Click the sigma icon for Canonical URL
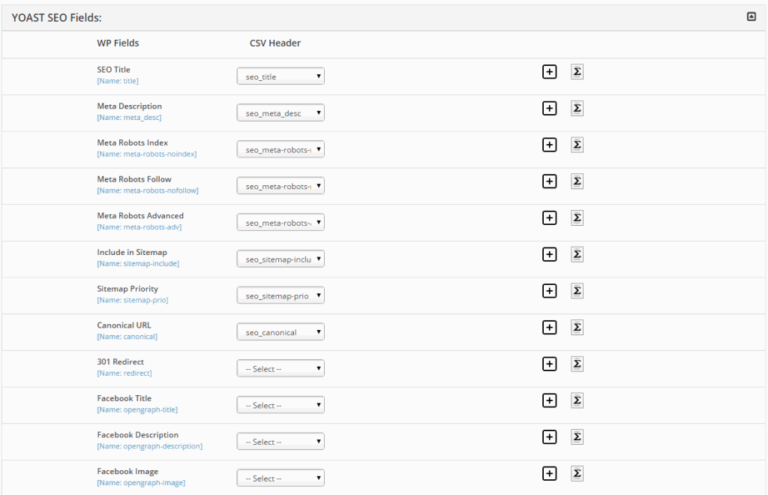768x495 pixels. click(x=577, y=328)
